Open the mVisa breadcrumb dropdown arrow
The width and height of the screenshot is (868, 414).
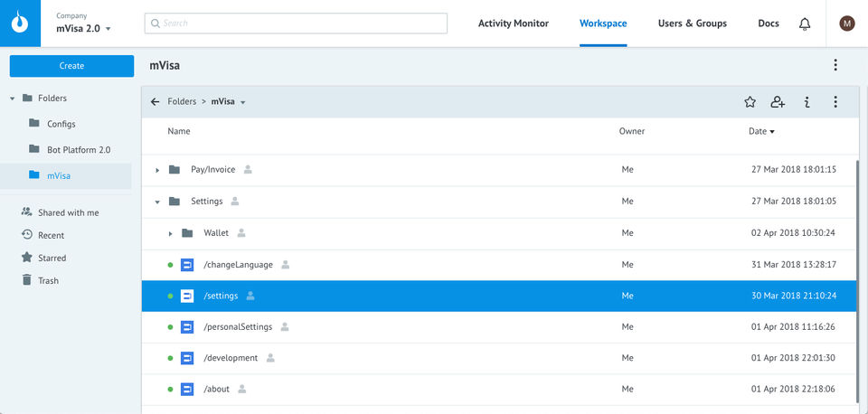[243, 103]
